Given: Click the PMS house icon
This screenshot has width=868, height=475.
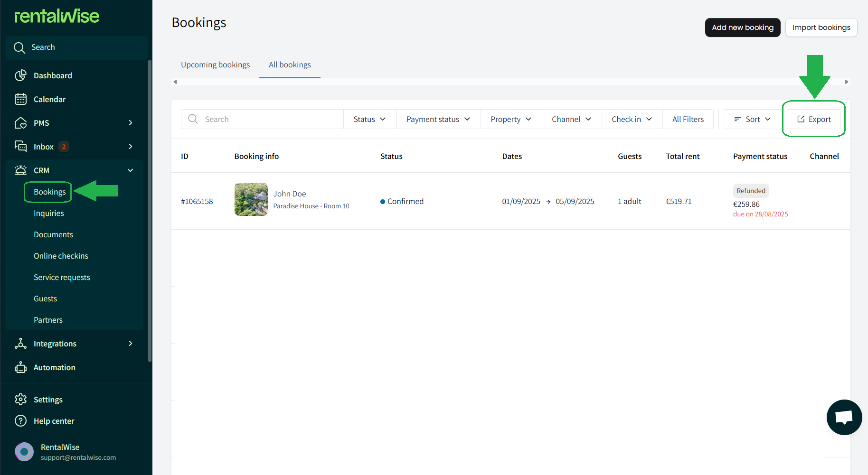Looking at the screenshot, I should click(x=20, y=123).
